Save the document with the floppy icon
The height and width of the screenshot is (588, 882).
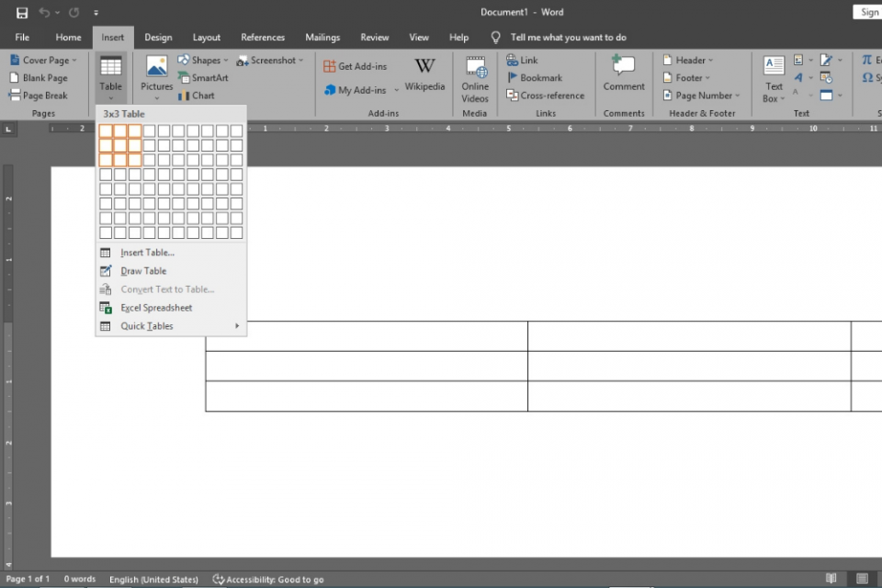coord(22,12)
